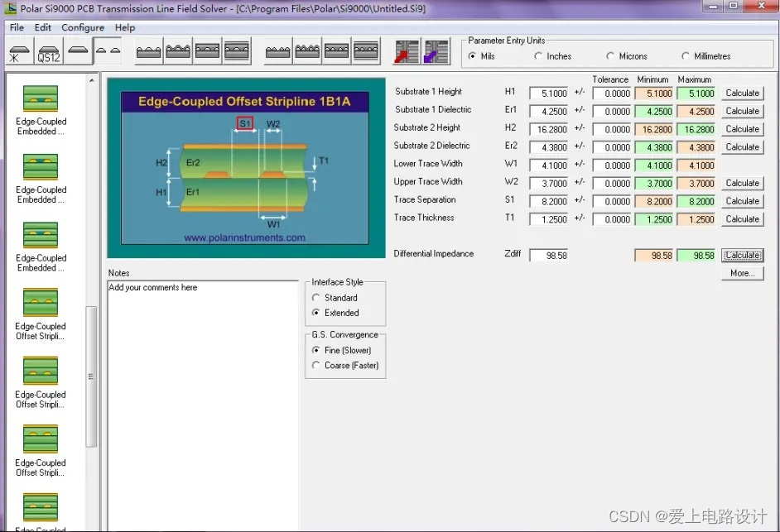This screenshot has width=780, height=532.
Task: Click Calculate for Substrate 1 Dielectric
Action: tap(742, 111)
